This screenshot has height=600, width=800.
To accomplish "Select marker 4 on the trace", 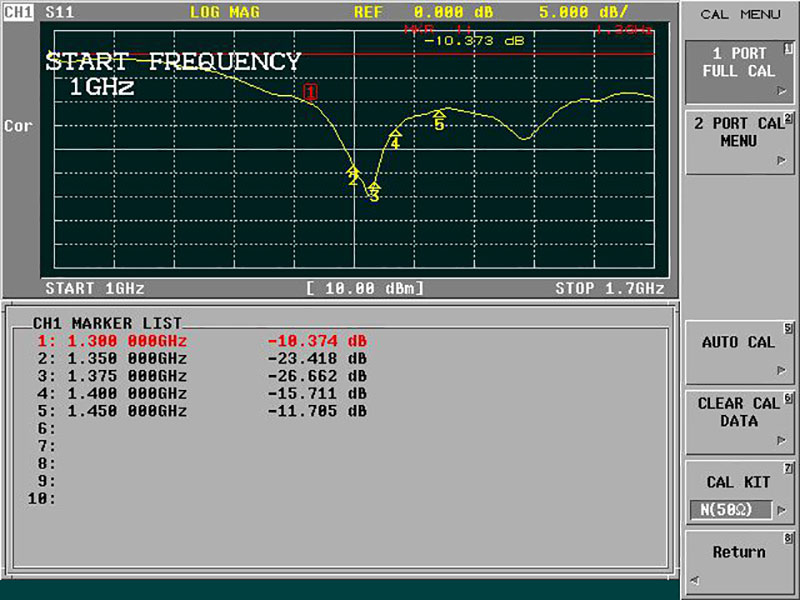I will point(395,139).
